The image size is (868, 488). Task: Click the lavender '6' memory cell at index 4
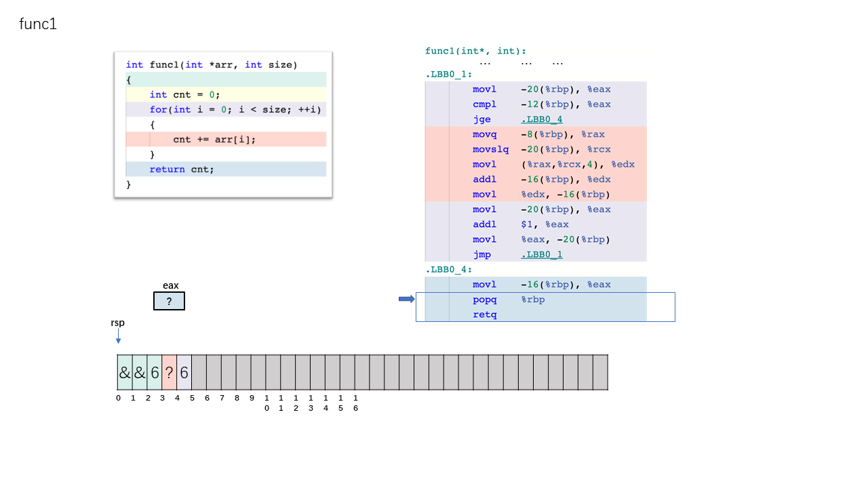(x=184, y=372)
